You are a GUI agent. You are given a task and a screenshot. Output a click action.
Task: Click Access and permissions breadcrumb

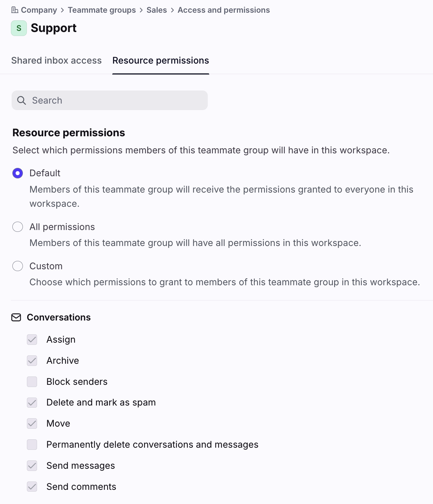tap(223, 10)
